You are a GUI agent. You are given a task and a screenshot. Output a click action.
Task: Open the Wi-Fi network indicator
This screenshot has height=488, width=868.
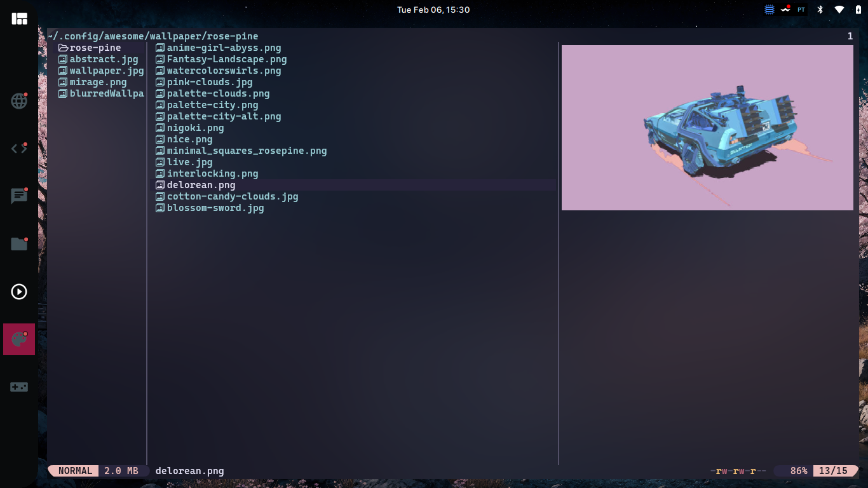pyautogui.click(x=839, y=10)
